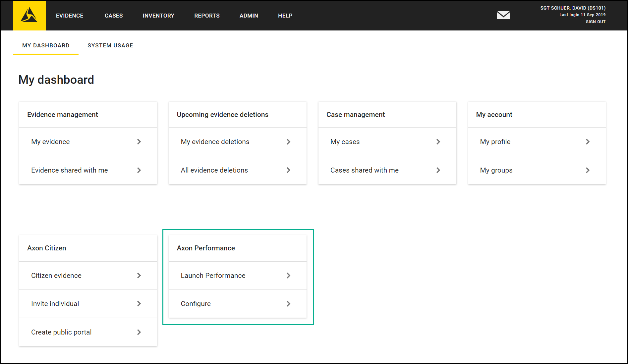Expand the My cases chevron
This screenshot has width=628, height=364.
(438, 142)
